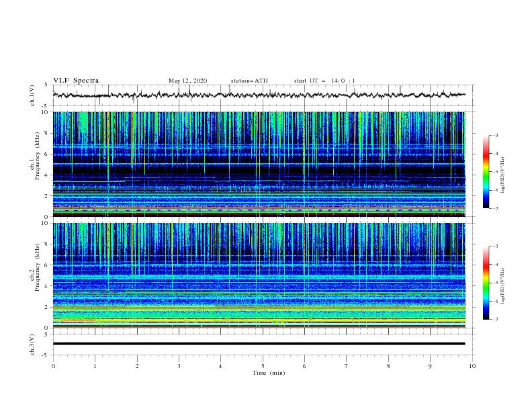
Task: Click the "log(PSD)(V²/Hz)" label beside ch.1 color bar
Action: [x=503, y=175]
